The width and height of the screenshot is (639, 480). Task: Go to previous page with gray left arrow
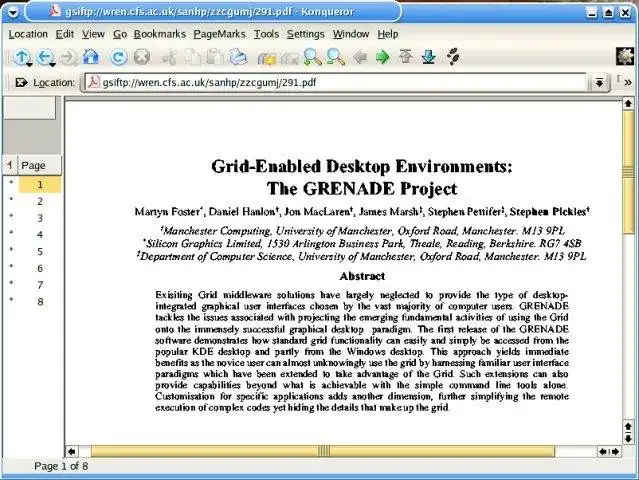click(360, 57)
